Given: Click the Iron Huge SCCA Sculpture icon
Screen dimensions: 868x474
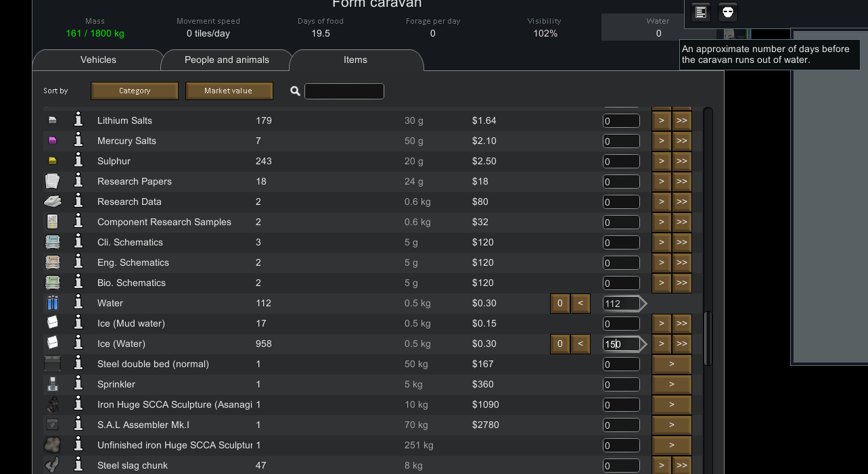Looking at the screenshot, I should click(x=52, y=404).
